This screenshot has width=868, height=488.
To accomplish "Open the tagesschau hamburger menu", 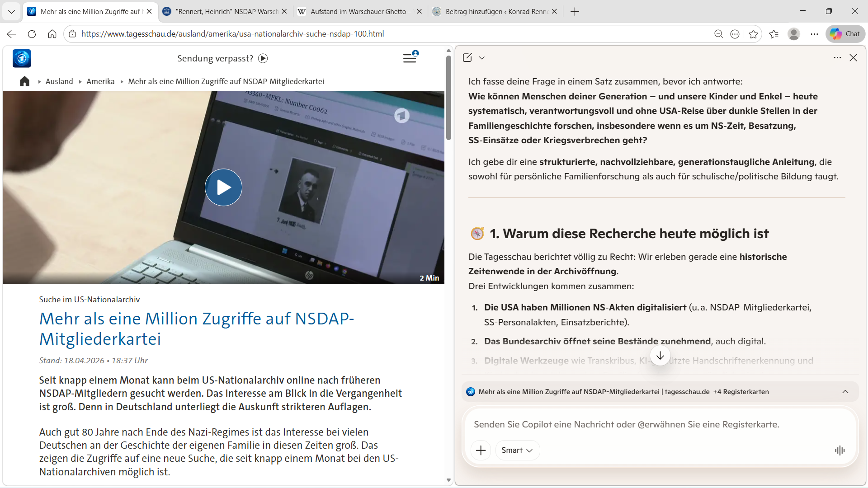I will pos(410,58).
